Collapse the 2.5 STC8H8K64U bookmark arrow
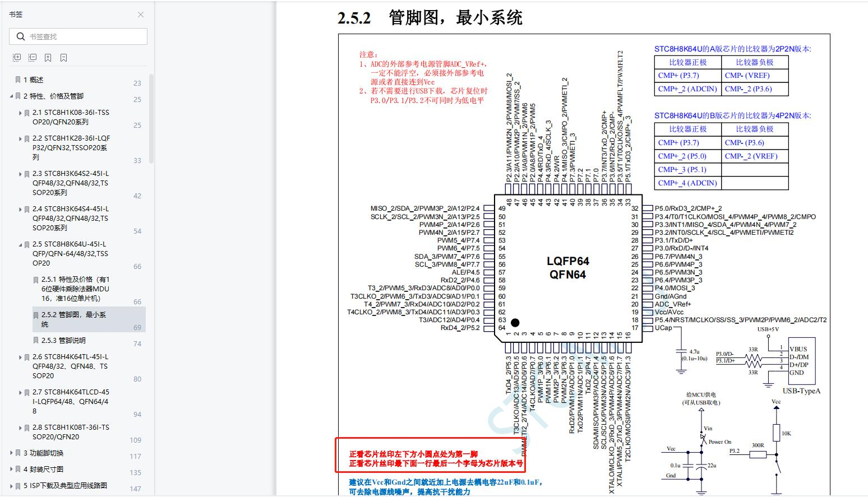 pyautogui.click(x=21, y=245)
